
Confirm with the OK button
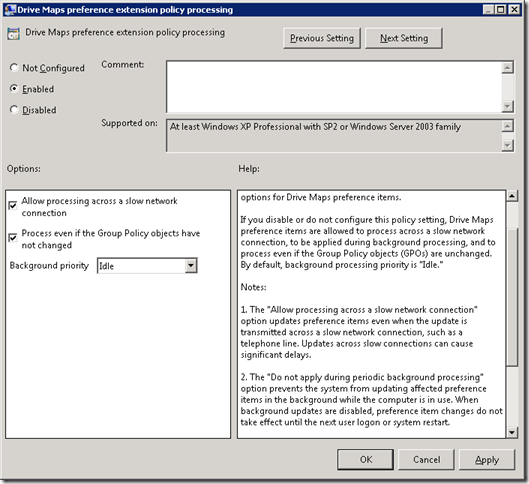pos(365,459)
